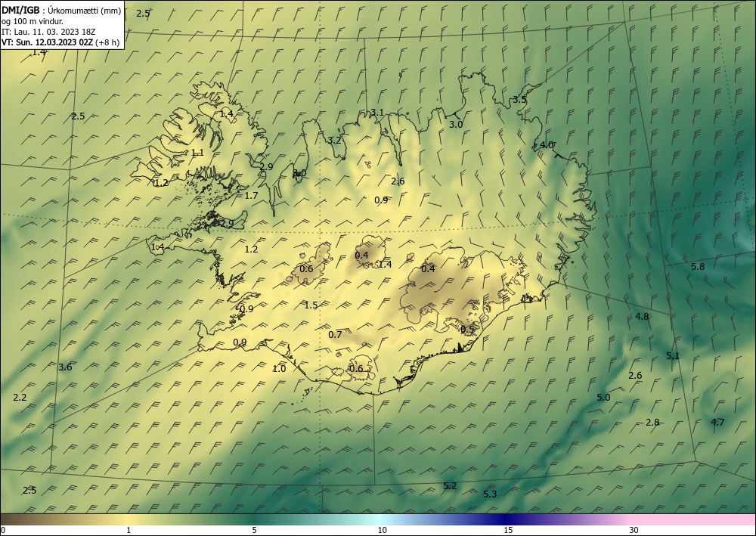
Task: Select the 2.8 value label
Action: point(652,423)
